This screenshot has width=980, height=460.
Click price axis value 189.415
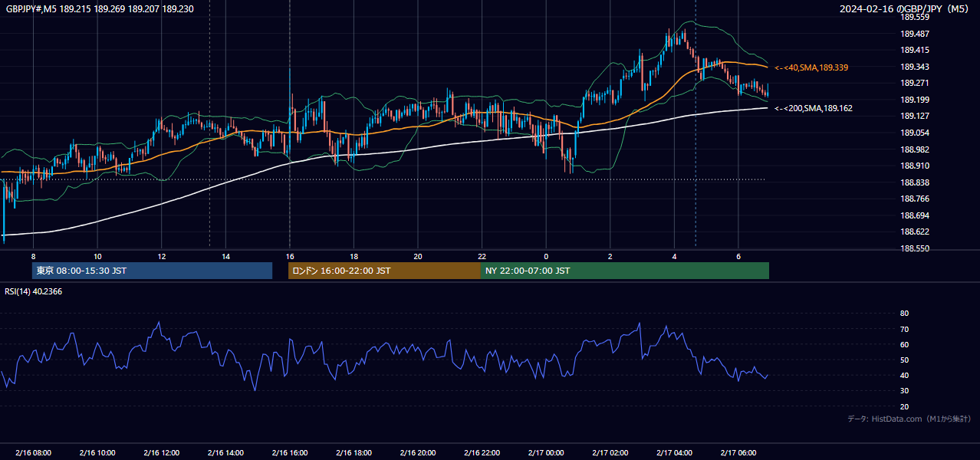point(915,50)
